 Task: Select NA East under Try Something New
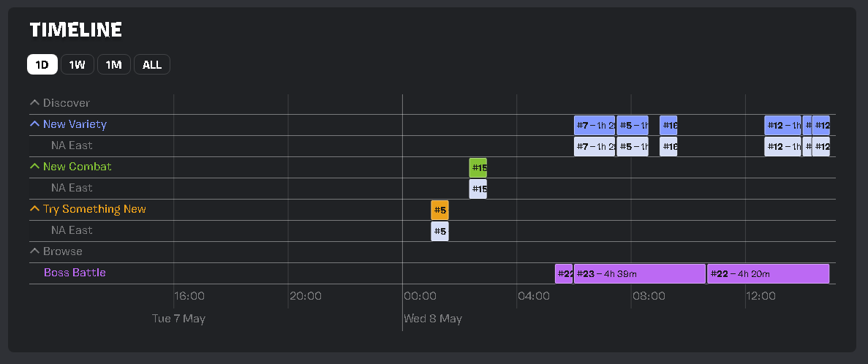tap(72, 230)
